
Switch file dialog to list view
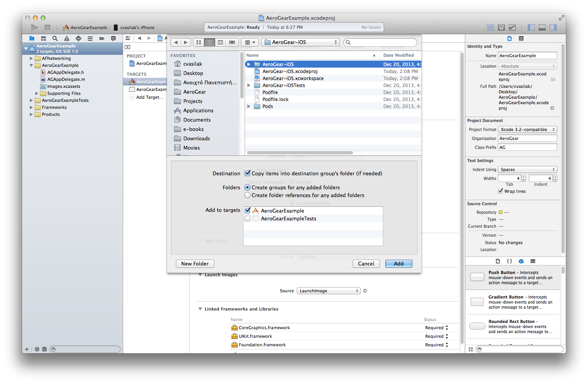[x=209, y=42]
